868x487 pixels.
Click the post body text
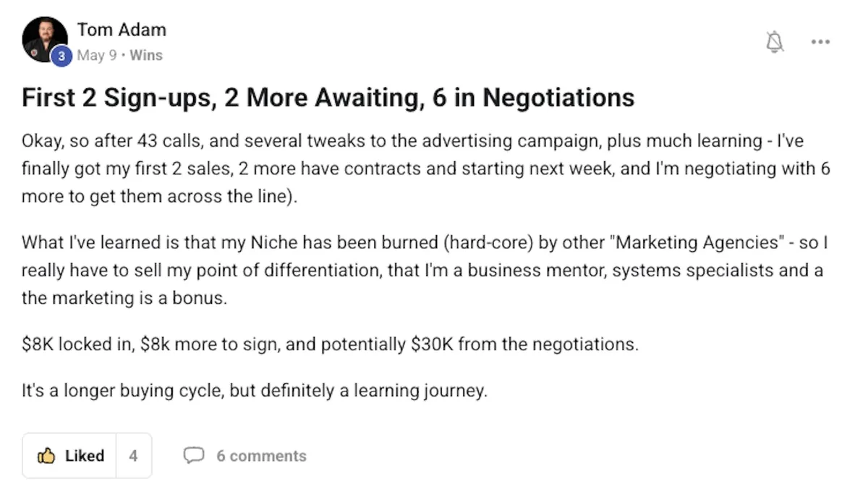(362, 168)
